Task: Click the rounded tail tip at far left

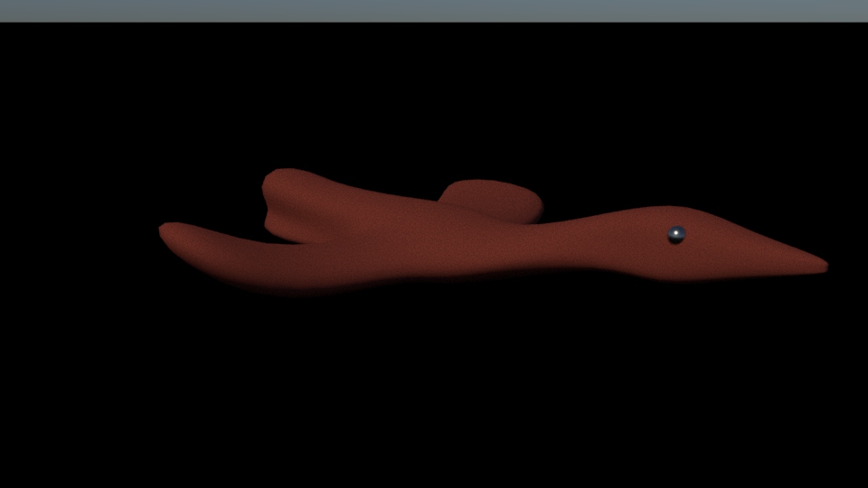Action: coord(168,232)
